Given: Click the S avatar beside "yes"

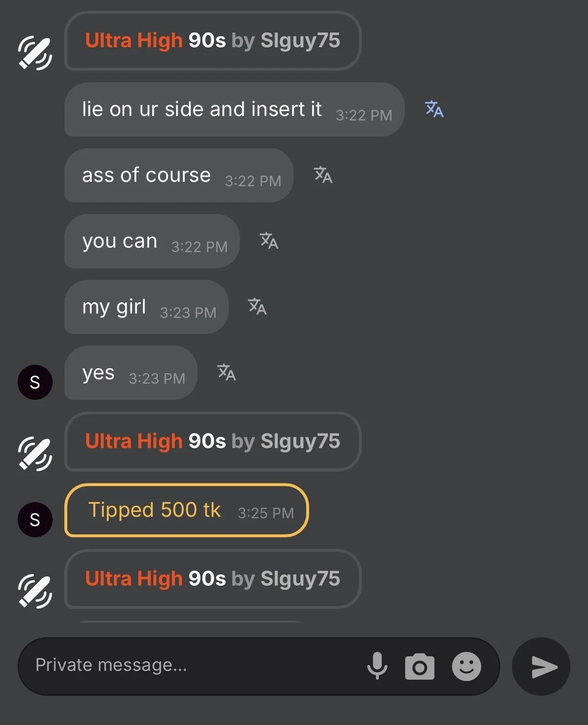Looking at the screenshot, I should click(35, 382).
